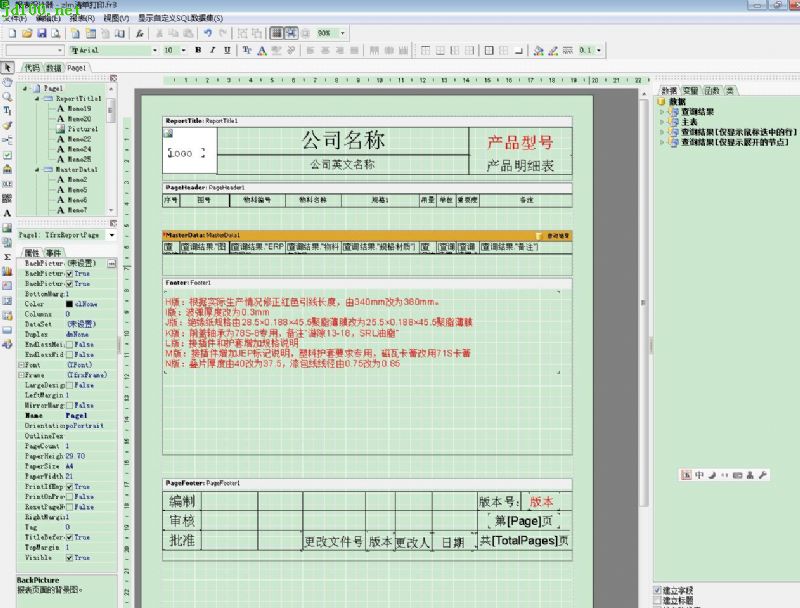Apply all frame borders

coord(489,50)
